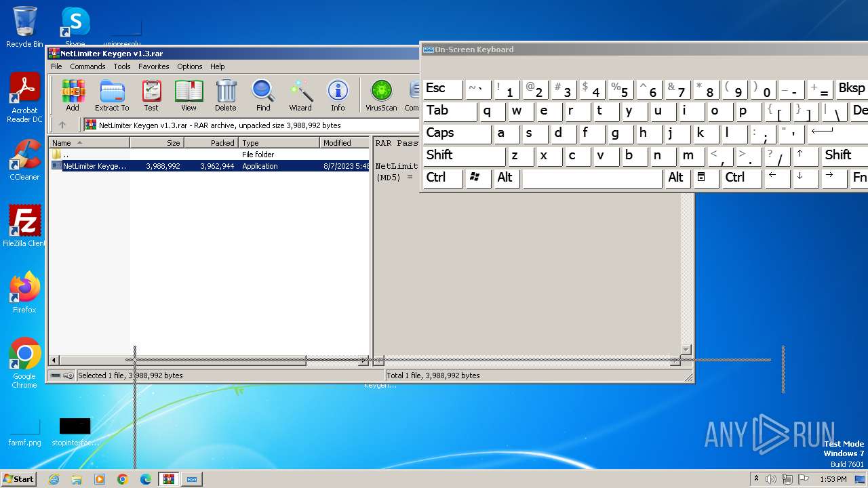This screenshot has width=868, height=488.
Task: Click the Bksp key on On-Screen Keyboard
Action: pyautogui.click(x=852, y=89)
